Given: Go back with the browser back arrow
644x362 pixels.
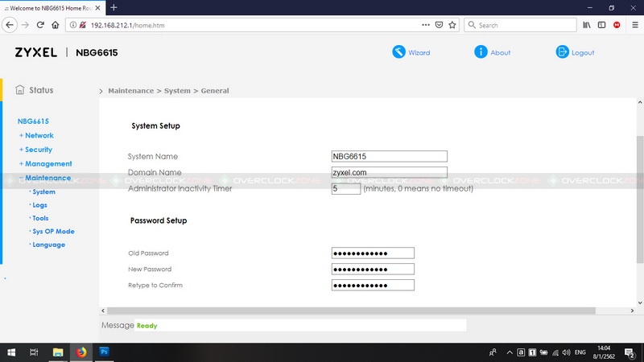Looking at the screenshot, I should (x=10, y=25).
